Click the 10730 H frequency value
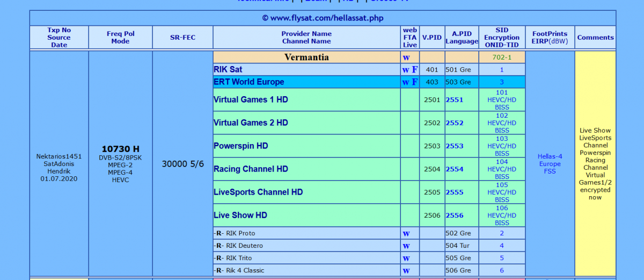 [x=120, y=149]
